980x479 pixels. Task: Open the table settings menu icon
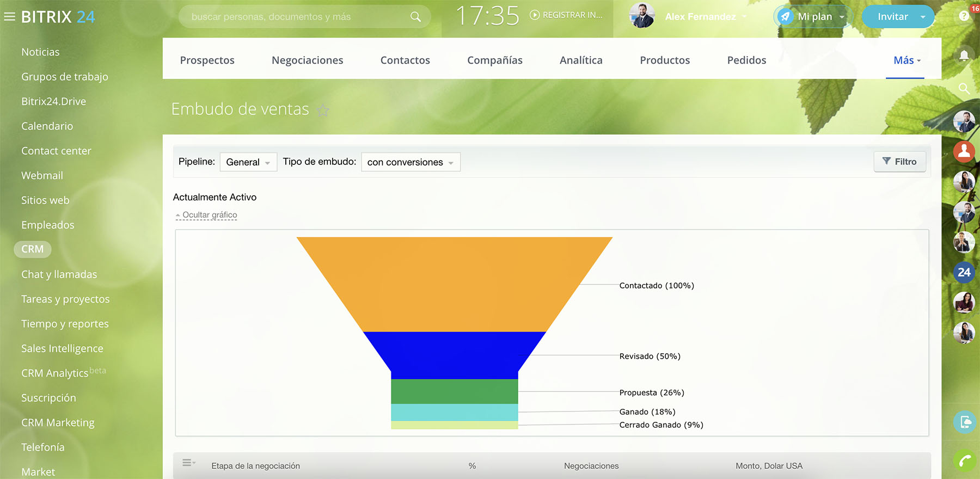click(188, 463)
